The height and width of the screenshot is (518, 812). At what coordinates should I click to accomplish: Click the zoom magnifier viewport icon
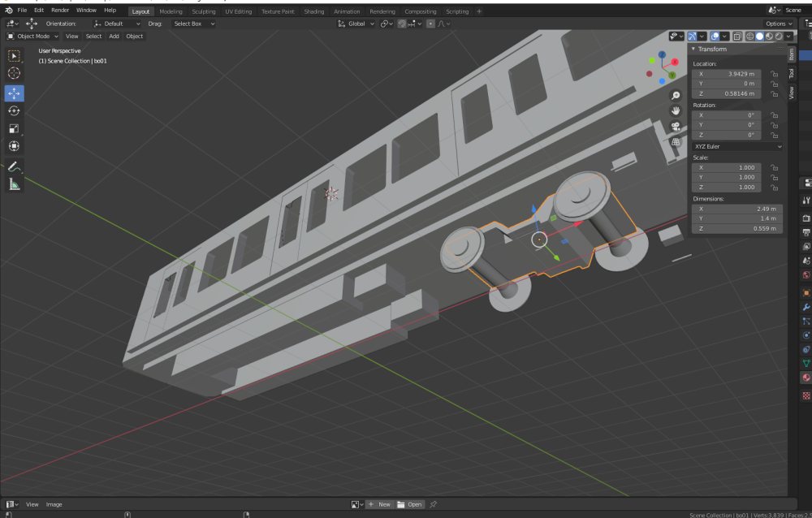click(675, 95)
